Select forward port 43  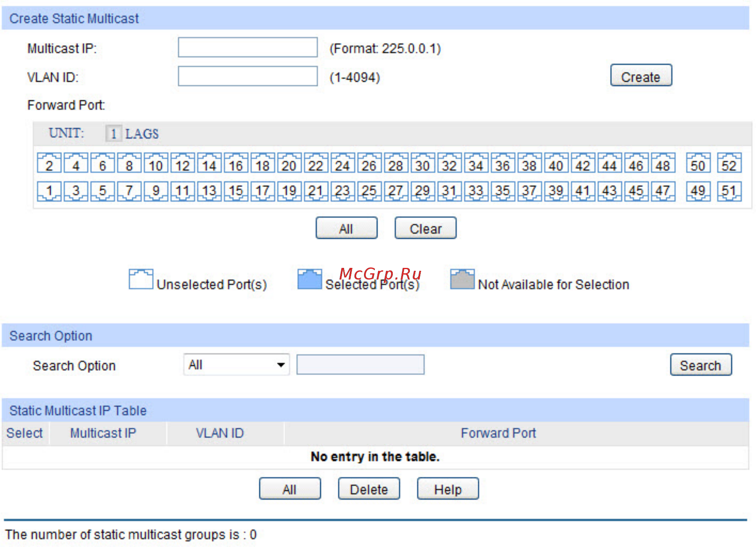609,191
